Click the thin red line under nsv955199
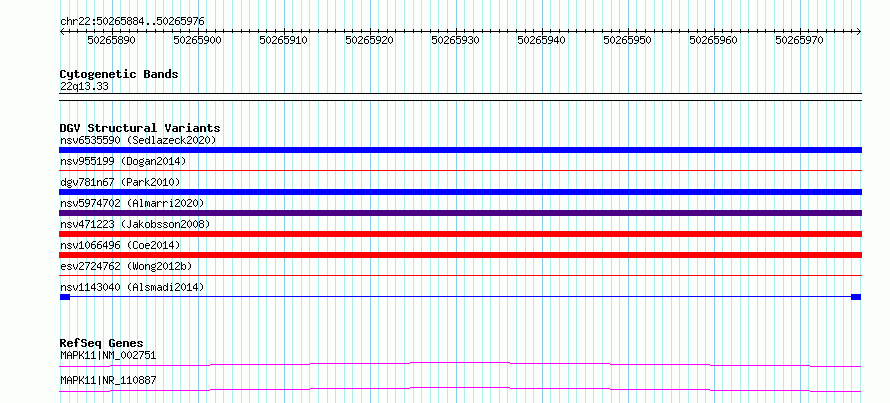Viewport: 890px width, 403px height. pos(460,170)
